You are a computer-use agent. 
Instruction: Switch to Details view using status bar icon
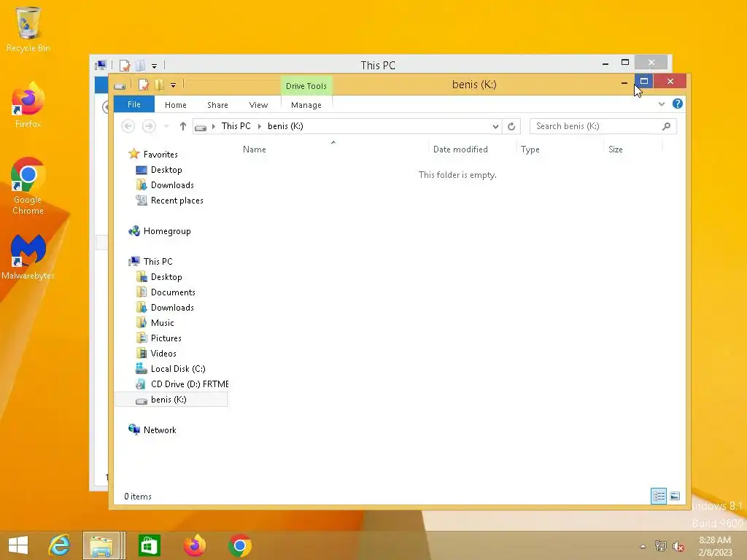tap(659, 496)
